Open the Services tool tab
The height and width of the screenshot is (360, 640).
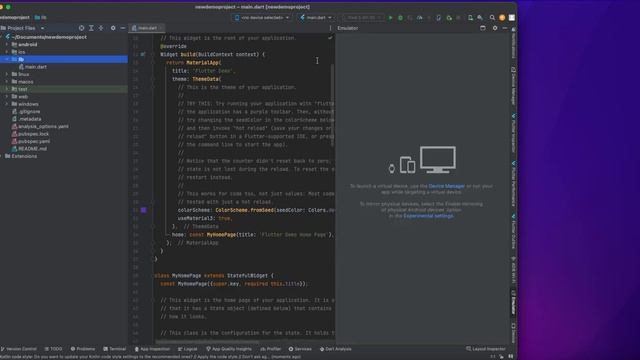click(x=300, y=349)
